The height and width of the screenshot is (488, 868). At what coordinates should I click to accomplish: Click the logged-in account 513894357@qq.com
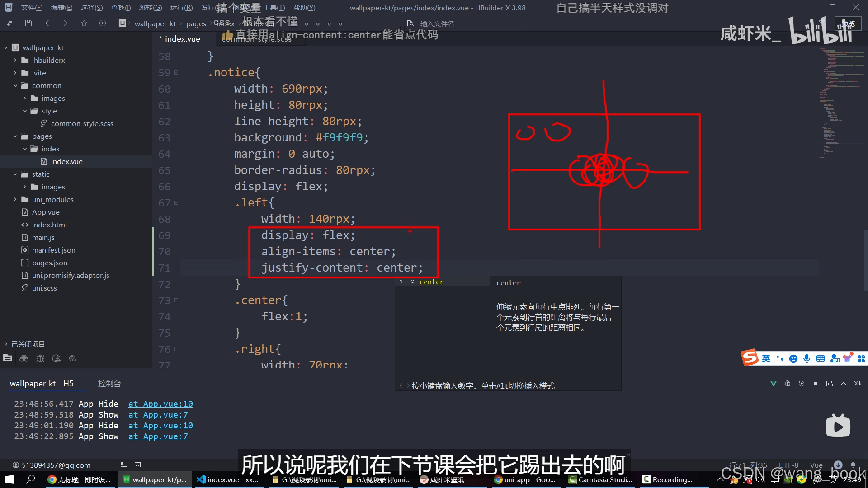(x=51, y=465)
